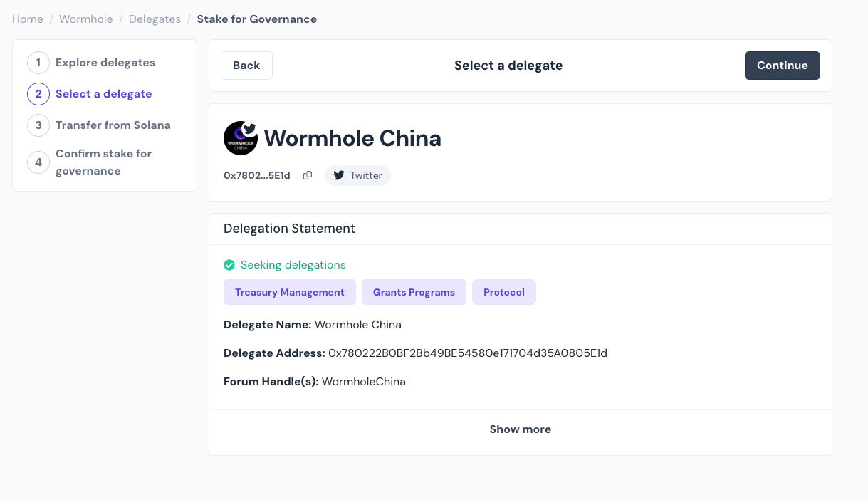Open the Home breadcrumb link
This screenshot has width=868, height=500.
click(x=28, y=19)
